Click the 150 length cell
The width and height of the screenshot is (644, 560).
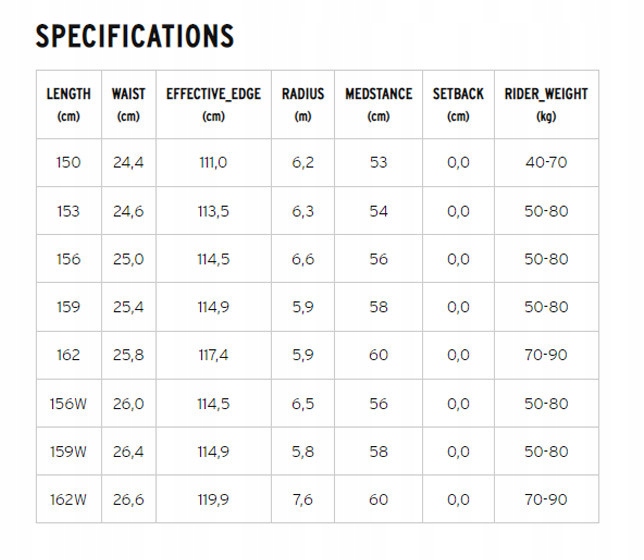click(x=68, y=162)
